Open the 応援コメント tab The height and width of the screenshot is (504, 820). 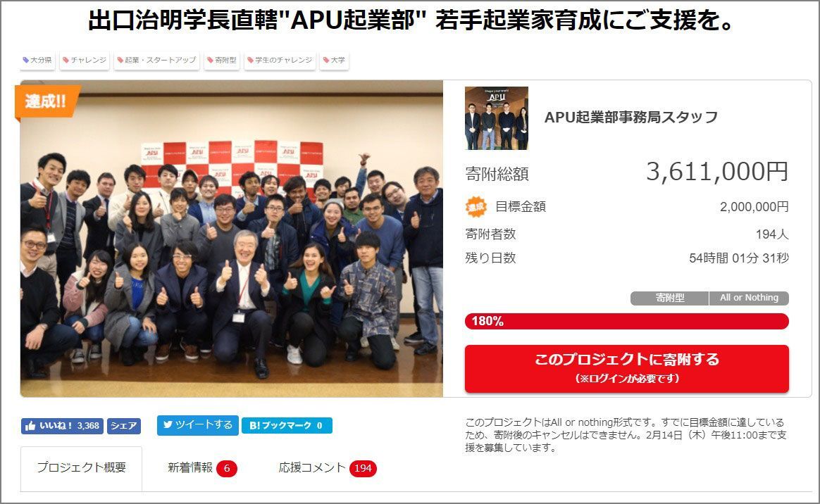pyautogui.click(x=328, y=468)
